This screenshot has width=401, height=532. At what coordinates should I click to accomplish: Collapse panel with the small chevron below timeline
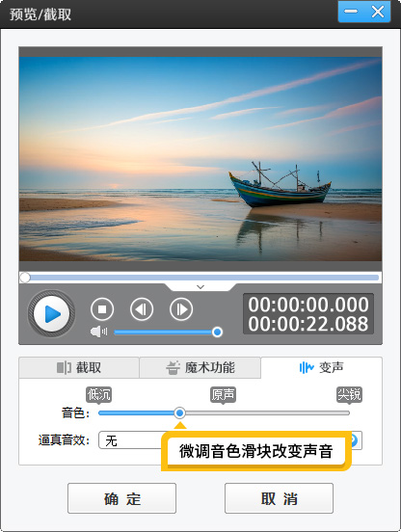pos(200,287)
